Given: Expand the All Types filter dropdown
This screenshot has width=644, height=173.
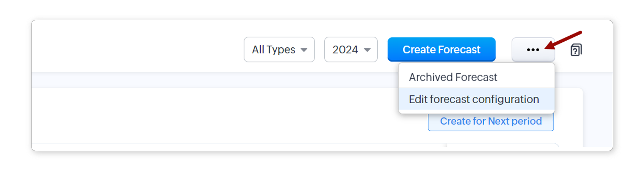Looking at the screenshot, I should [x=279, y=50].
